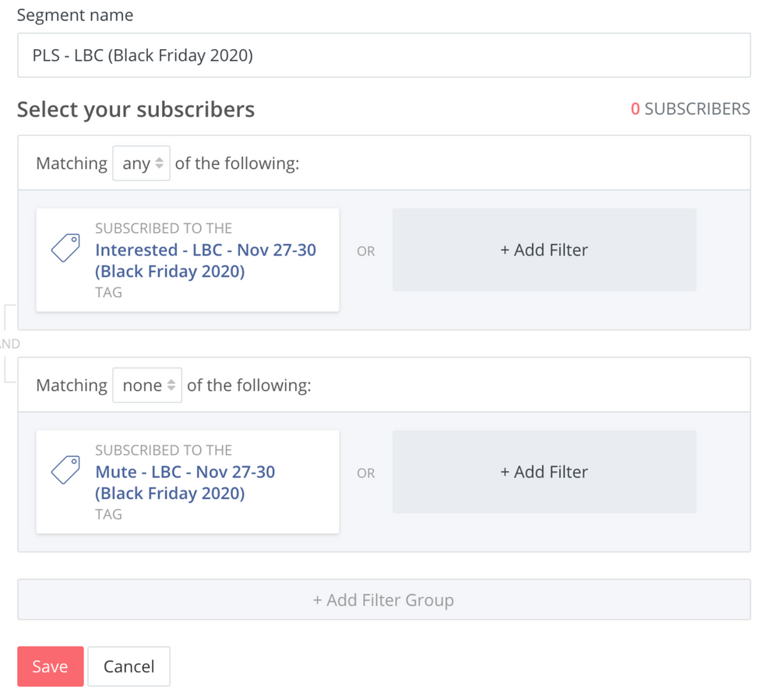
Task: Save the segment
Action: pos(50,667)
